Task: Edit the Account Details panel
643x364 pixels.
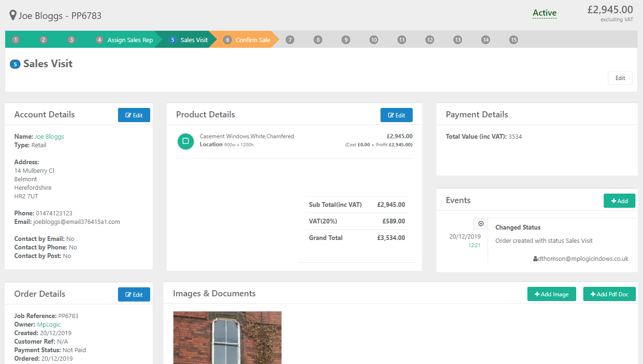Action: coord(134,115)
